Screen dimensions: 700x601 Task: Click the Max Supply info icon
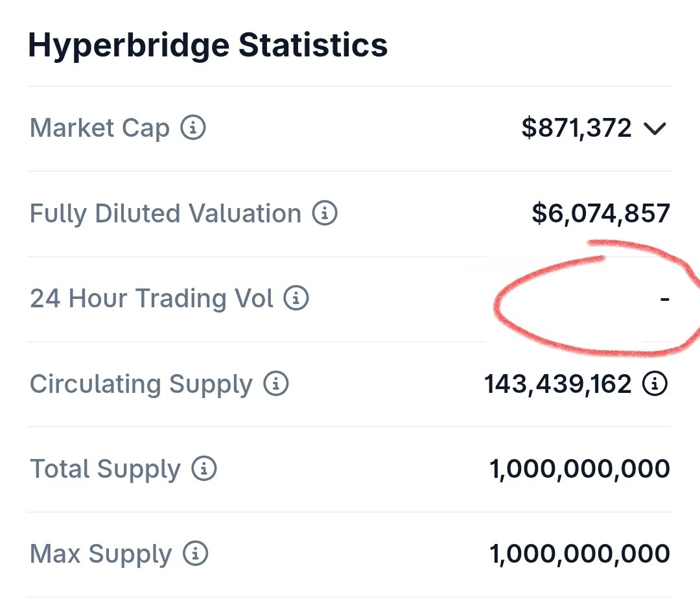coord(196,554)
